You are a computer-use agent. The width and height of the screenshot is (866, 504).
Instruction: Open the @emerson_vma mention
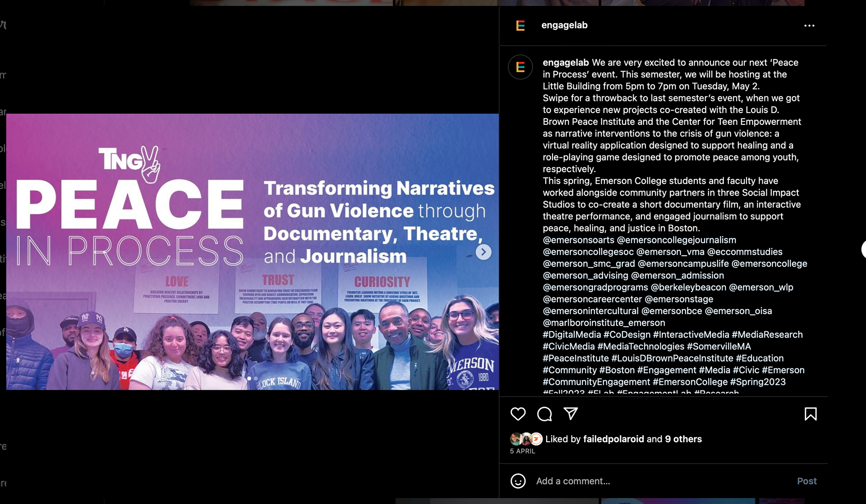click(x=670, y=252)
